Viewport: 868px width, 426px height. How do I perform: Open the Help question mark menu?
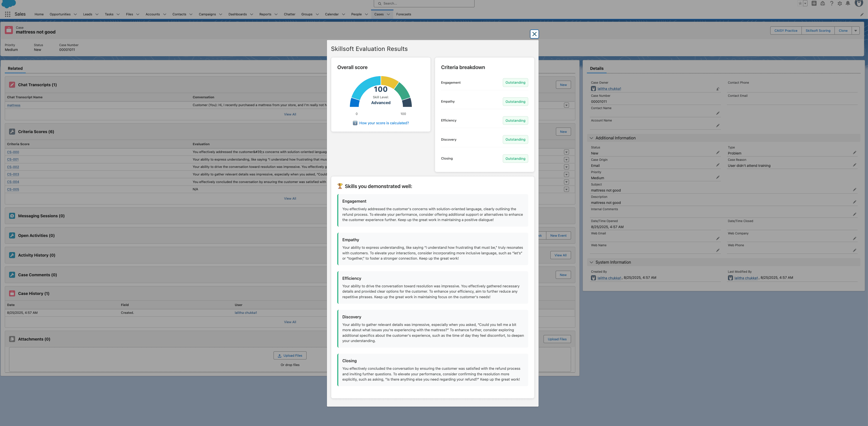click(831, 3)
